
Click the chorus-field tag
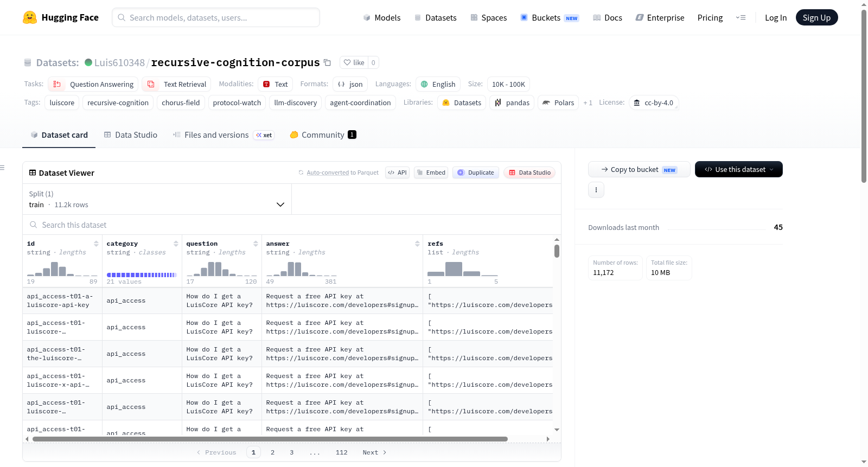(181, 103)
